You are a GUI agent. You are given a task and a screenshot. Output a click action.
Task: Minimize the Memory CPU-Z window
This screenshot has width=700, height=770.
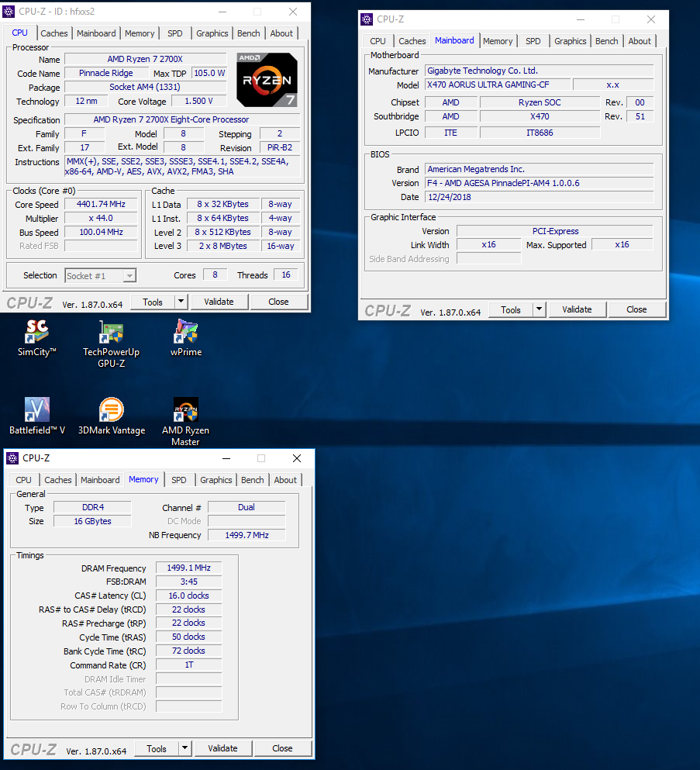click(226, 458)
